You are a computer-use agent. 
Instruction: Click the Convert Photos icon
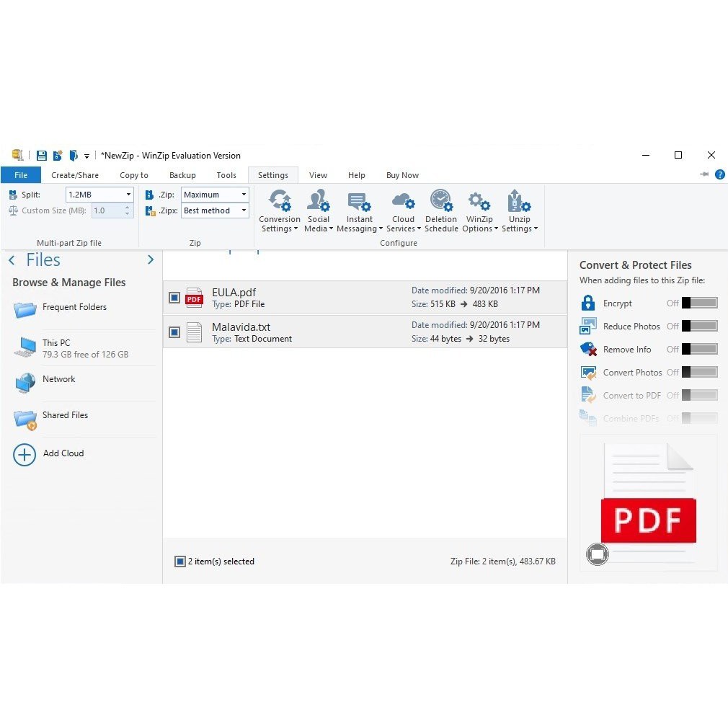click(x=588, y=373)
